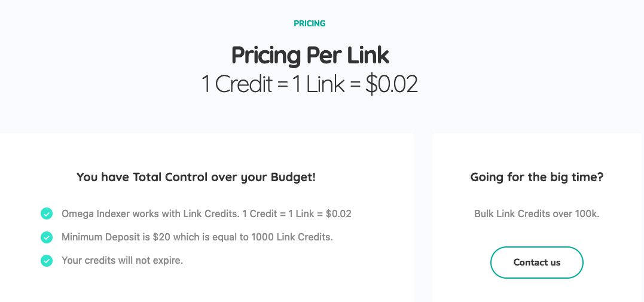644x302 pixels.
Task: Click the 1 Credit = 1 Link = $0.02 subheading
Action: (x=309, y=84)
